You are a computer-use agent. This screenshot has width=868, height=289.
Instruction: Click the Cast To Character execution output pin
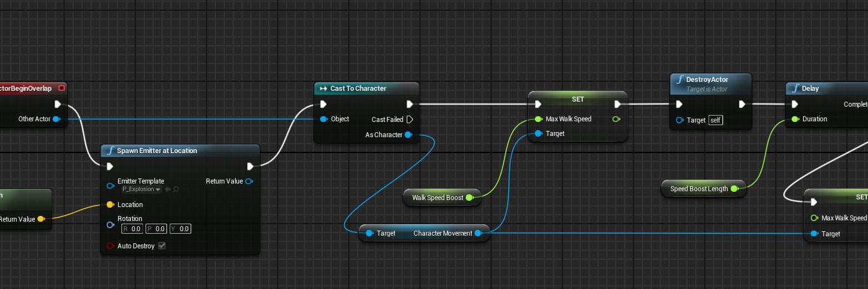410,104
